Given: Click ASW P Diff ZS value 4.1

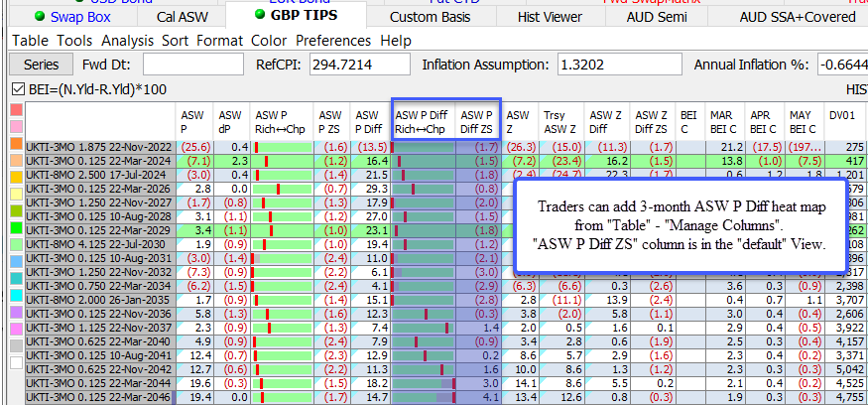Looking at the screenshot, I should 478,397.
